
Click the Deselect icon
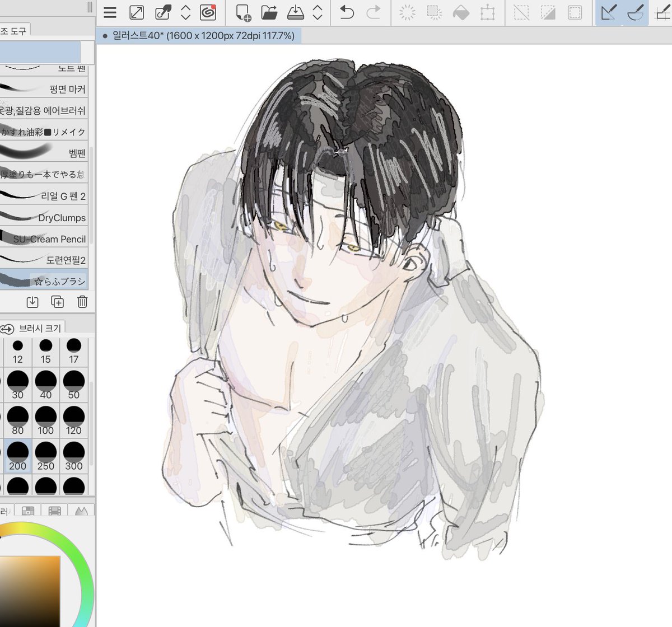tap(521, 12)
